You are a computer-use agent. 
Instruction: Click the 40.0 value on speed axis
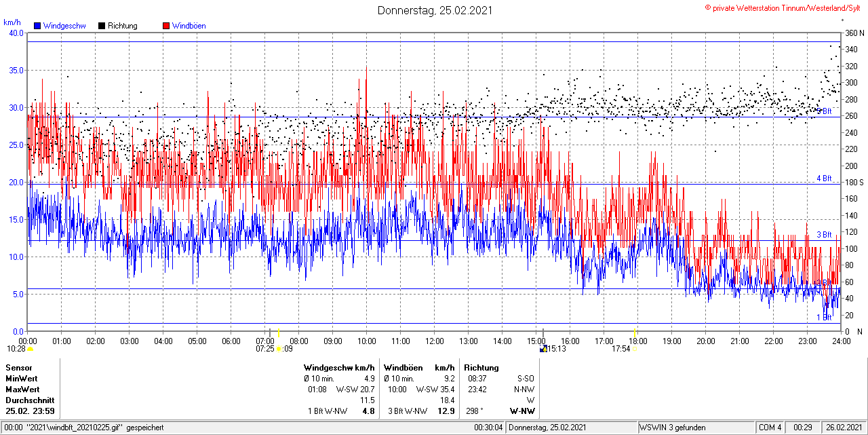click(15, 33)
